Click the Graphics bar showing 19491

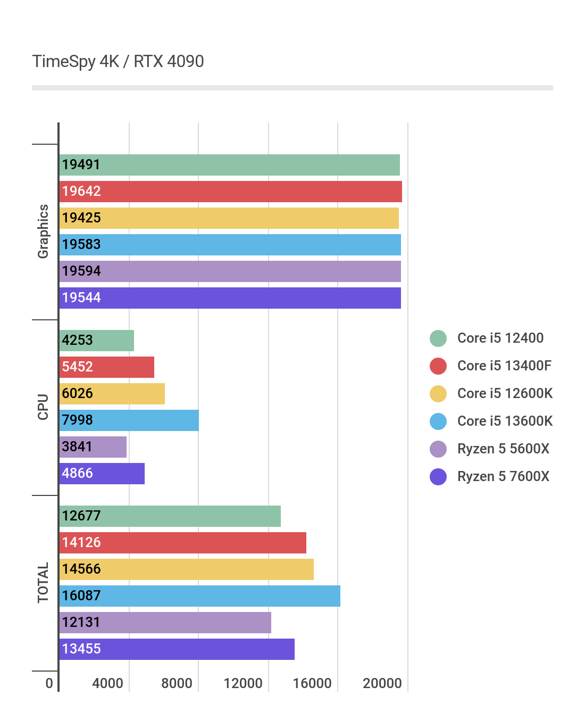coord(229,165)
